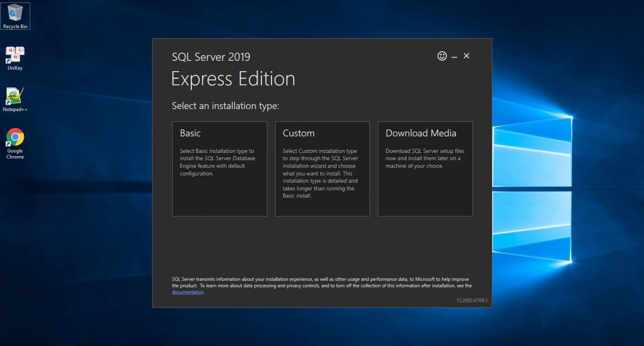The height and width of the screenshot is (346, 644).
Task: Open the documentation privacy link
Action: tap(188, 292)
